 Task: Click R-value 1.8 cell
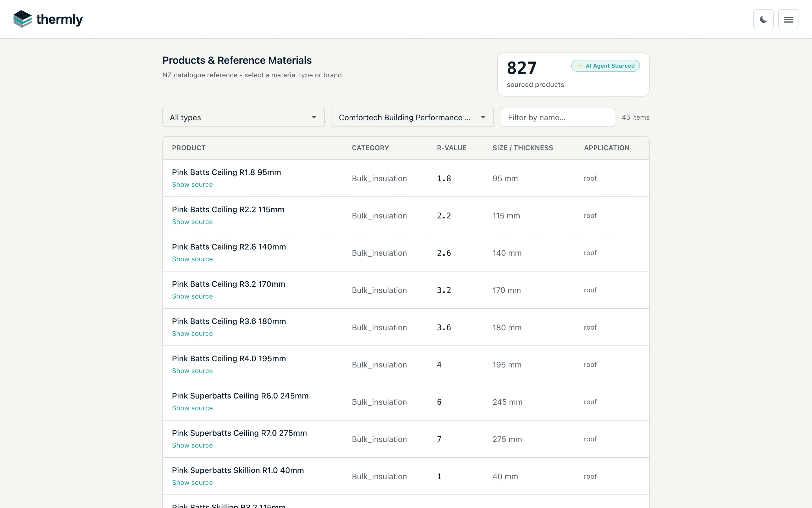click(x=443, y=178)
